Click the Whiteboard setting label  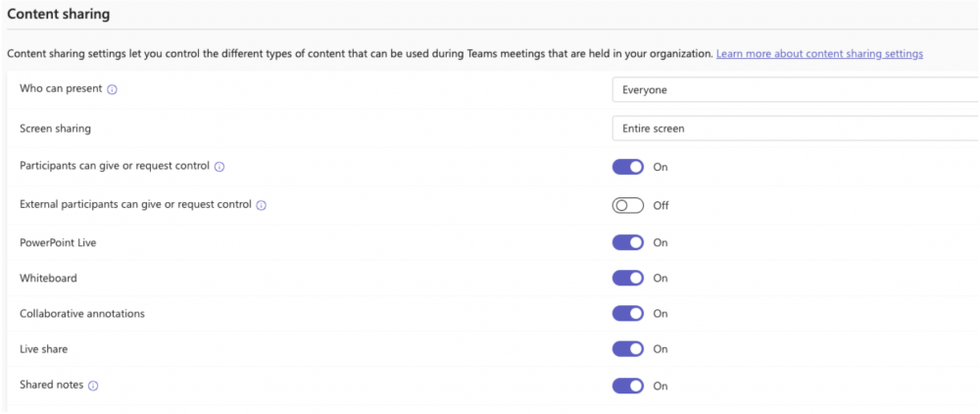point(49,279)
